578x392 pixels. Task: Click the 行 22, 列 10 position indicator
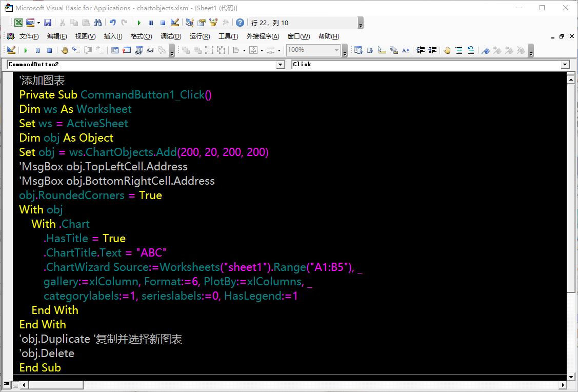[x=270, y=23]
